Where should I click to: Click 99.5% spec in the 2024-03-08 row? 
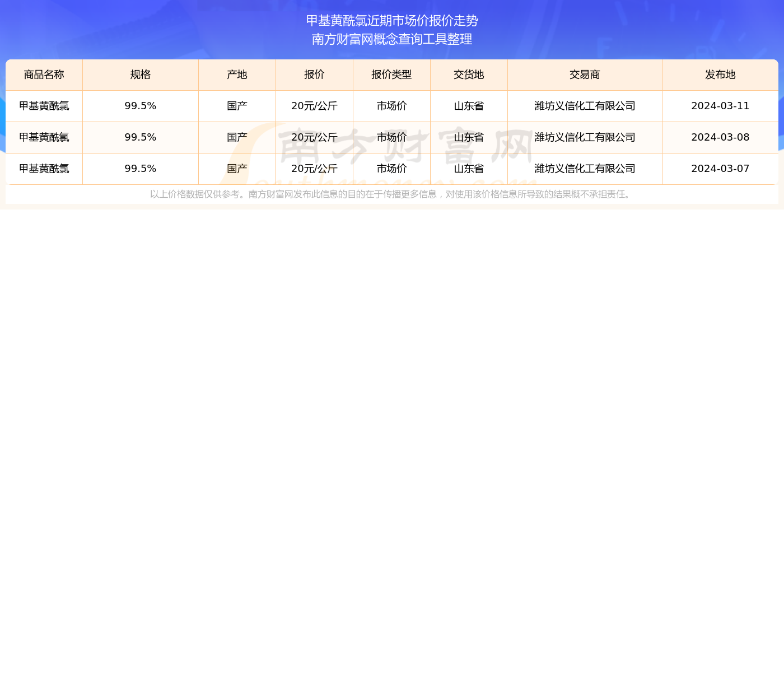tap(141, 137)
